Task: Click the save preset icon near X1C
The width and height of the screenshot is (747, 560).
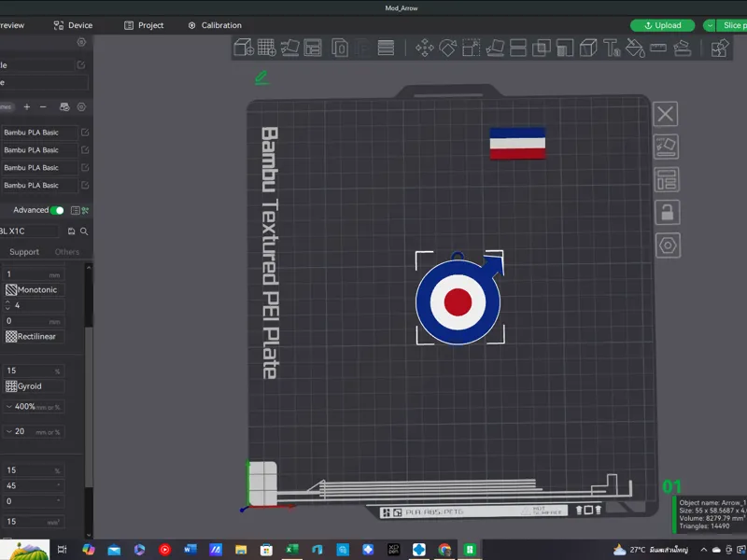Action: [71, 231]
